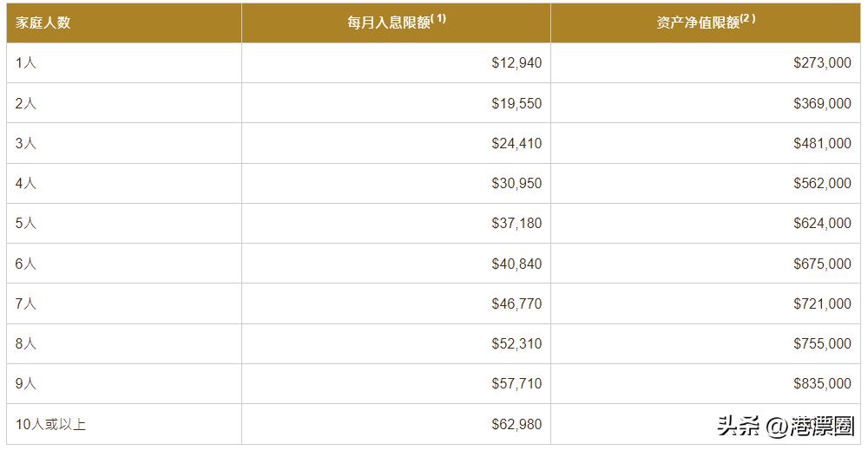This screenshot has height=450, width=868.
Task: Select the $721,000 asset value
Action: [822, 303]
